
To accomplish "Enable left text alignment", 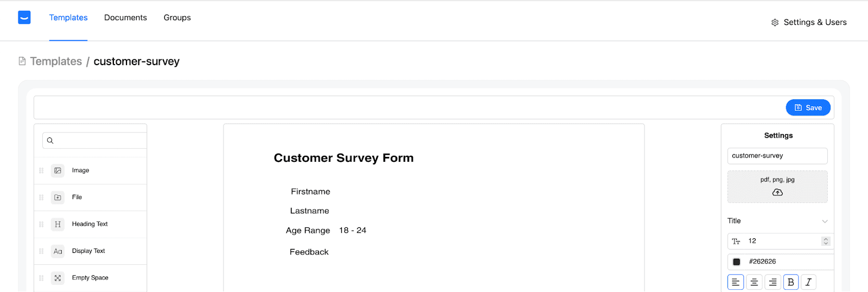I will [x=736, y=282].
